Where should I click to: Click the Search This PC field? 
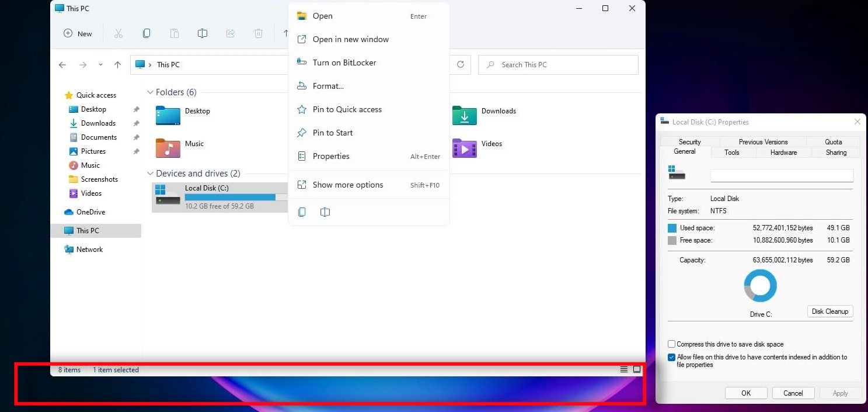558,65
